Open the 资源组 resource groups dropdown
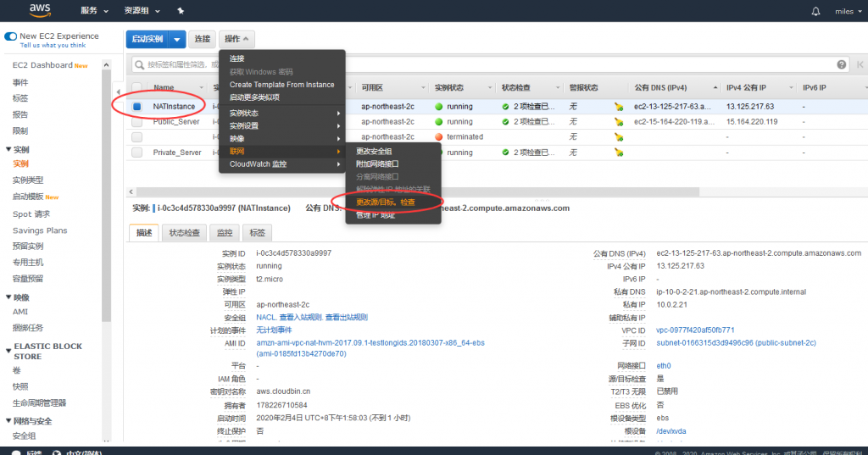Screen dimensions: 868x455 point(142,10)
